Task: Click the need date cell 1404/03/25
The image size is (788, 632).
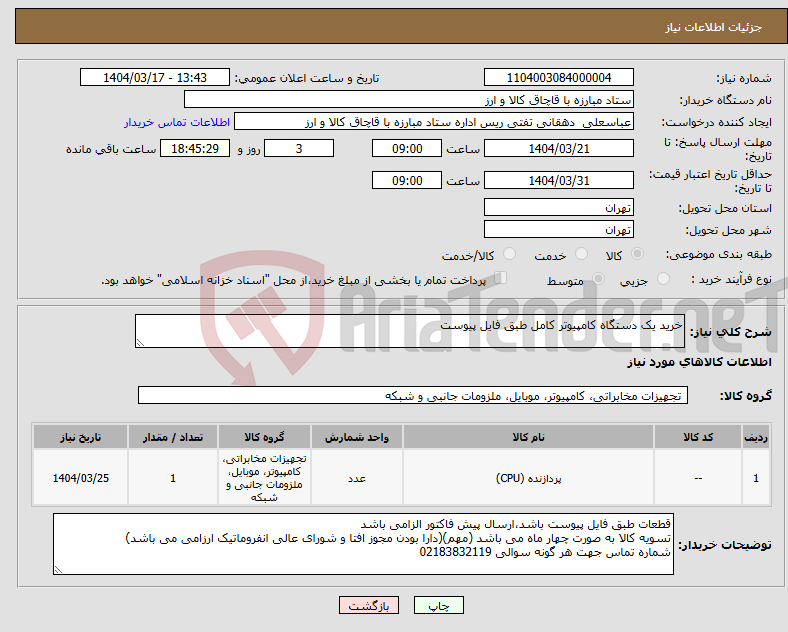Action: click(80, 478)
